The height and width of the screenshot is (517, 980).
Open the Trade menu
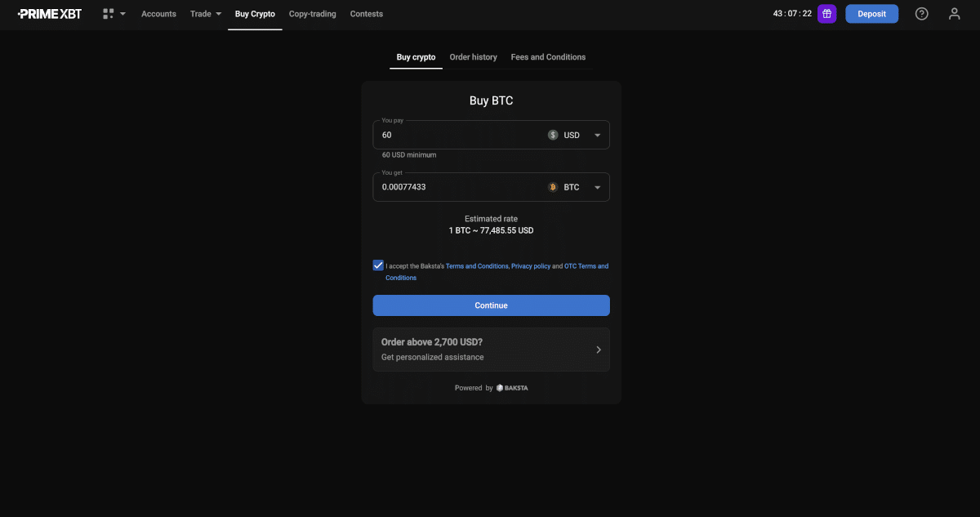(x=206, y=14)
